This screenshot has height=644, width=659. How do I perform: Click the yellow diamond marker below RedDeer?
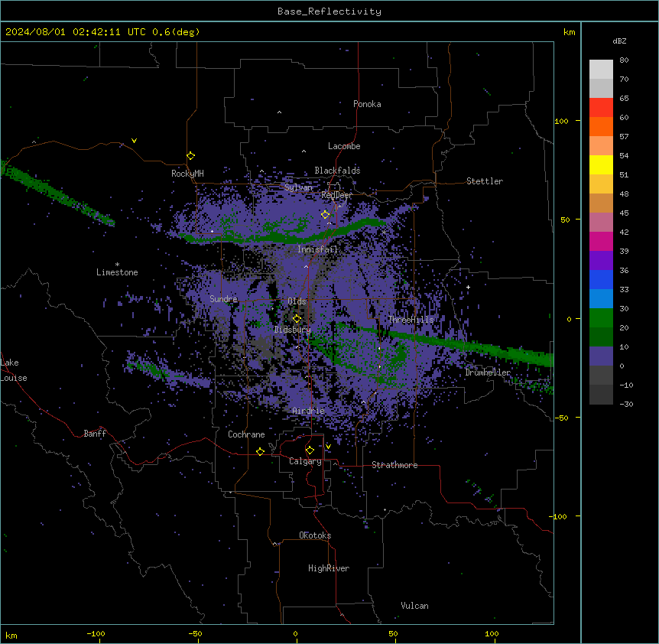(326, 215)
